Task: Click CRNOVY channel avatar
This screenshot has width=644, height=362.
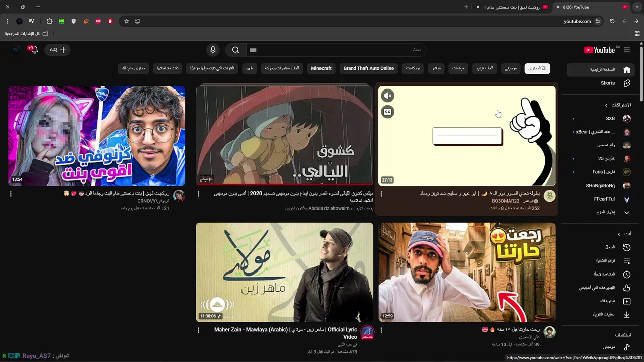Action: pyautogui.click(x=179, y=196)
